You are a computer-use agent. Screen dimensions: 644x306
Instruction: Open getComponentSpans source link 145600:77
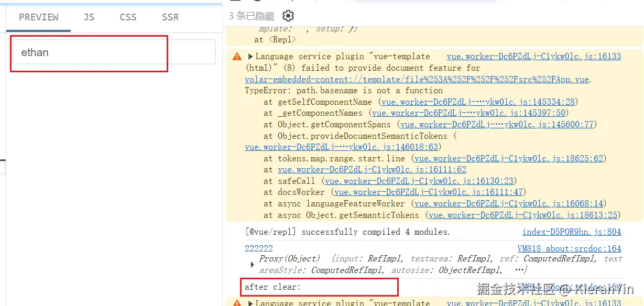[497, 125]
